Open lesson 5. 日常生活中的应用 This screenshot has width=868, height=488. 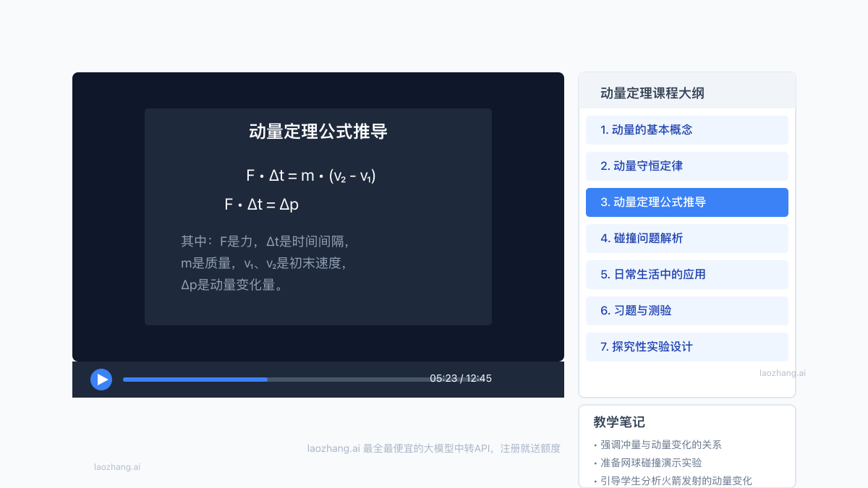[x=687, y=275]
